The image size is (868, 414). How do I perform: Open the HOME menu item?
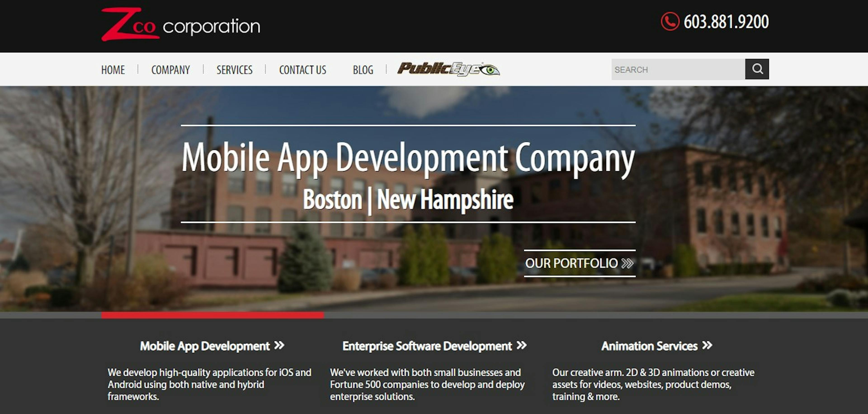click(x=113, y=70)
